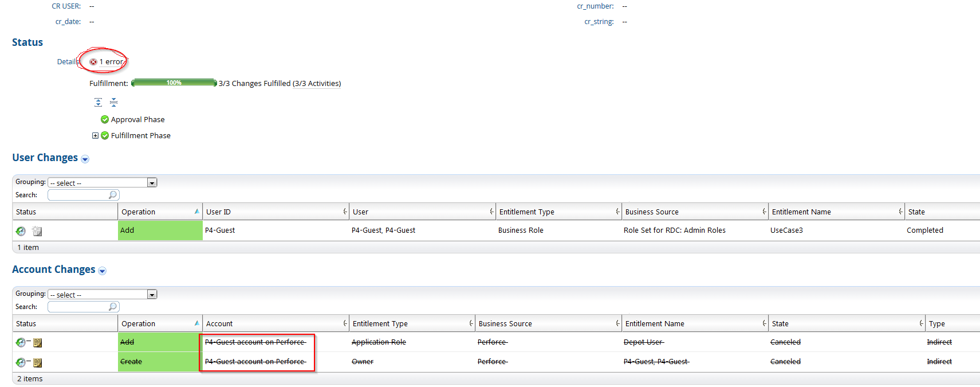Sort User Changes by State column
980x387 pixels.
coord(942,212)
